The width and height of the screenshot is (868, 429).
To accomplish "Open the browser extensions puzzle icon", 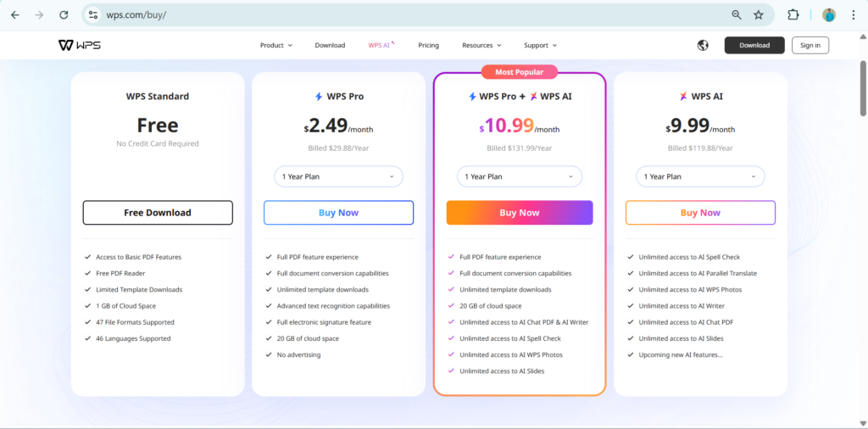I will [793, 15].
